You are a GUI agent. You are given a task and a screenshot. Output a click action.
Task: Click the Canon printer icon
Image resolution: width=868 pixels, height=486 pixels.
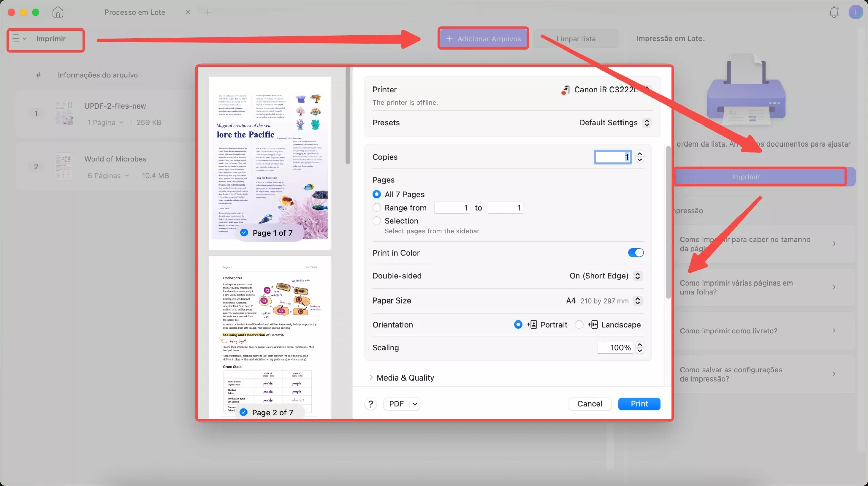[565, 90]
